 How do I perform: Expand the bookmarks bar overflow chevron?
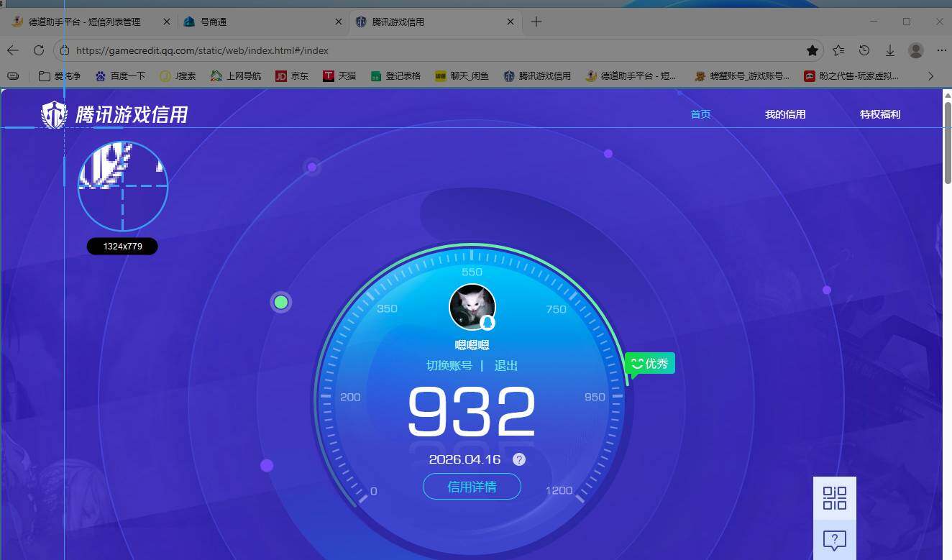(x=931, y=75)
